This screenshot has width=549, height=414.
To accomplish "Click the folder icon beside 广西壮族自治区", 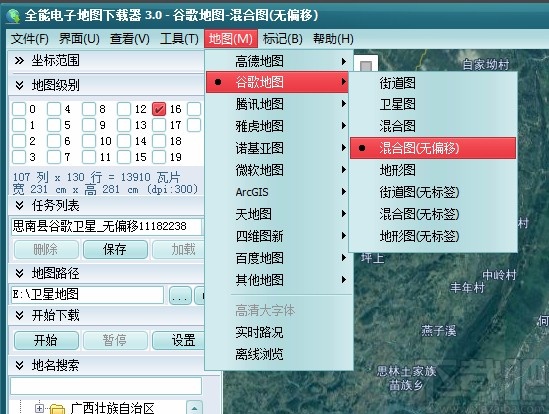I will pyautogui.click(x=57, y=408).
